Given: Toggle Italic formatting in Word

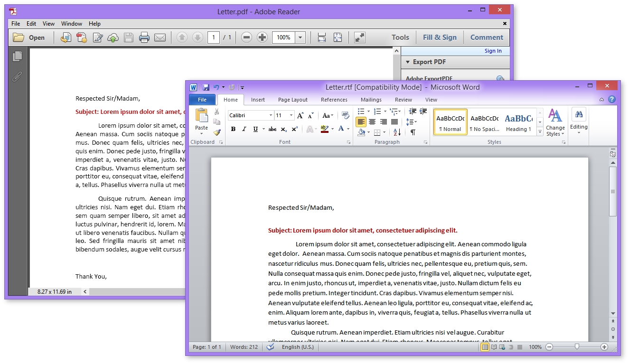Looking at the screenshot, I should [x=244, y=129].
